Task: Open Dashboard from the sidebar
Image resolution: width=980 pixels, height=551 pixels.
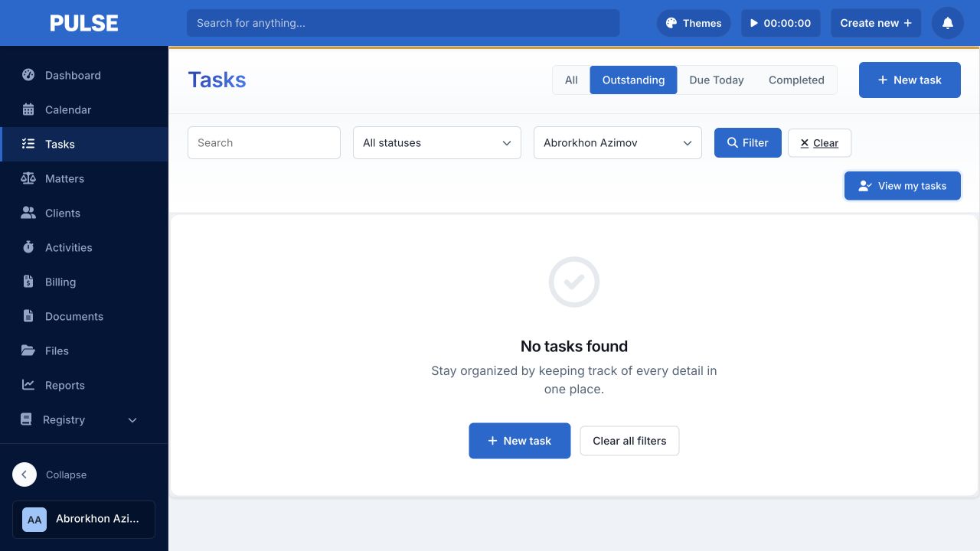Action: pyautogui.click(x=84, y=75)
